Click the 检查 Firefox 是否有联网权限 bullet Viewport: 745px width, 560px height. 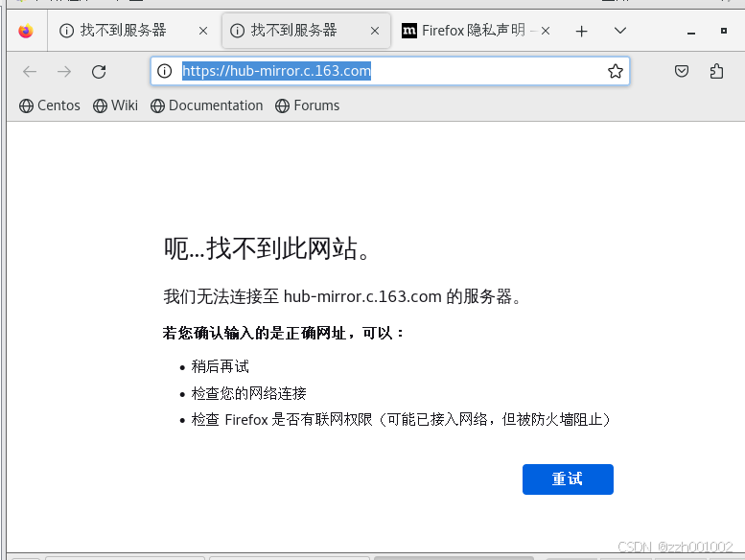(x=401, y=420)
